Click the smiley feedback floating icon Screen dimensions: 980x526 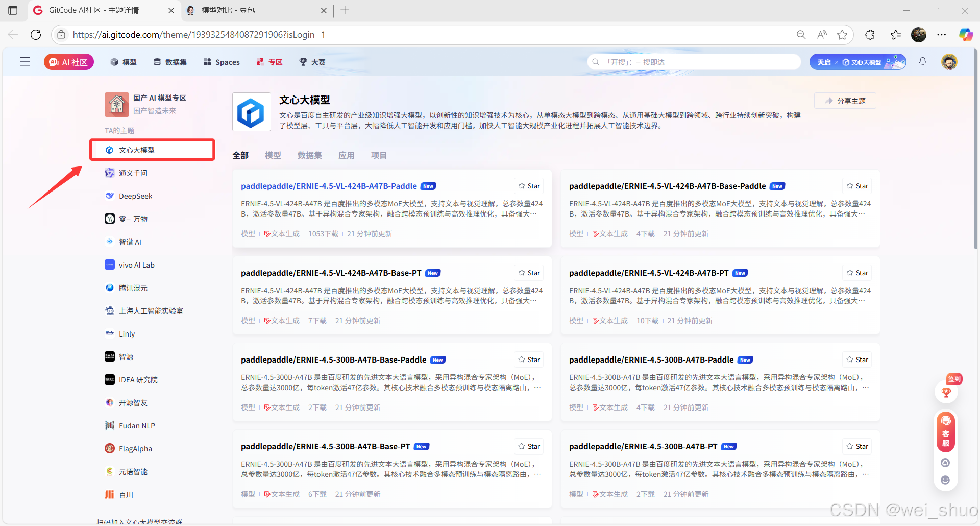tap(945, 480)
